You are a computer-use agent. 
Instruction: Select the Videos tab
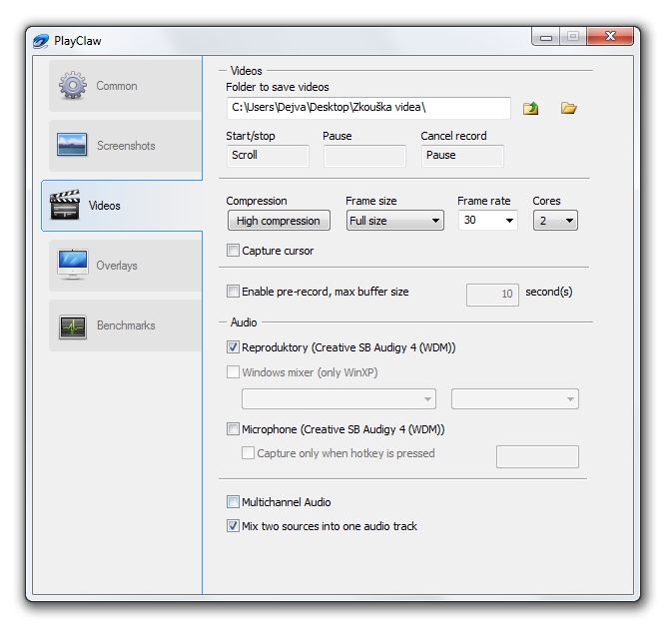point(122,206)
